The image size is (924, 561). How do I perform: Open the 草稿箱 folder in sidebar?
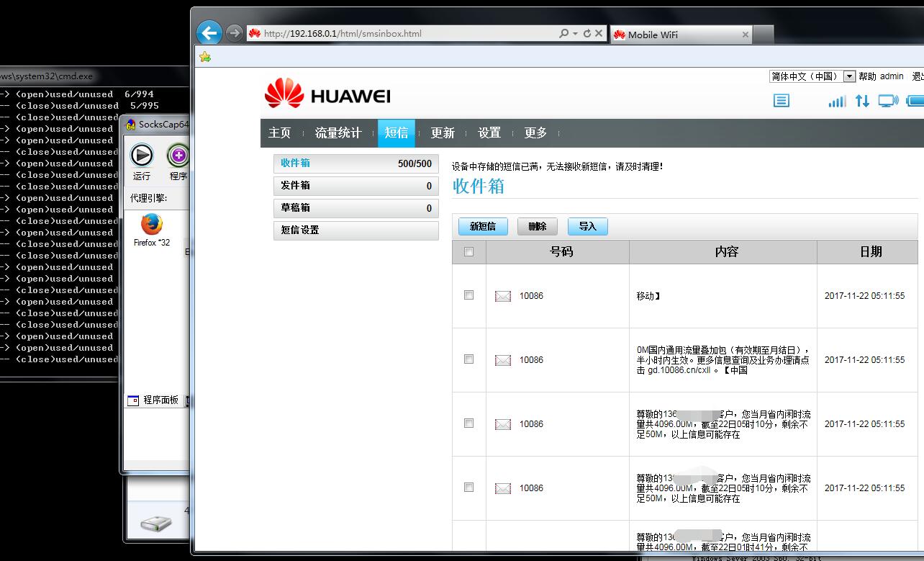pos(356,208)
